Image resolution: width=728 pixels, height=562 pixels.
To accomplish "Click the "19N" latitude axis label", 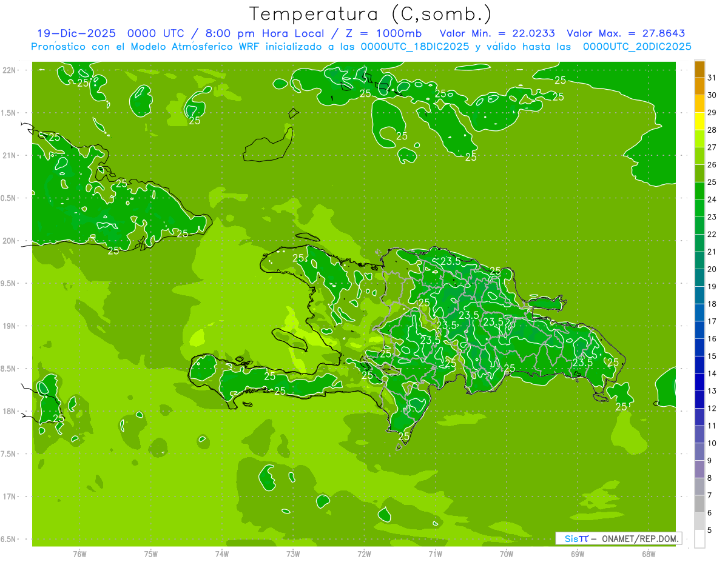I will point(10,326).
